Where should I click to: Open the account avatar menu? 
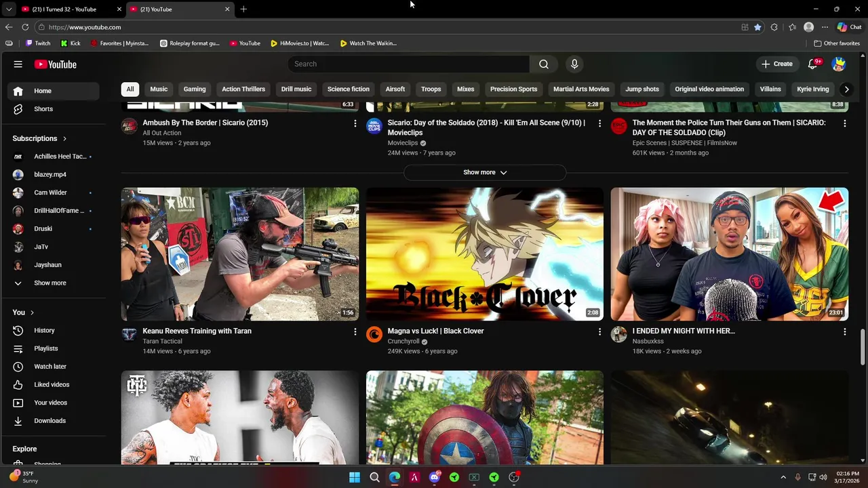click(x=839, y=64)
